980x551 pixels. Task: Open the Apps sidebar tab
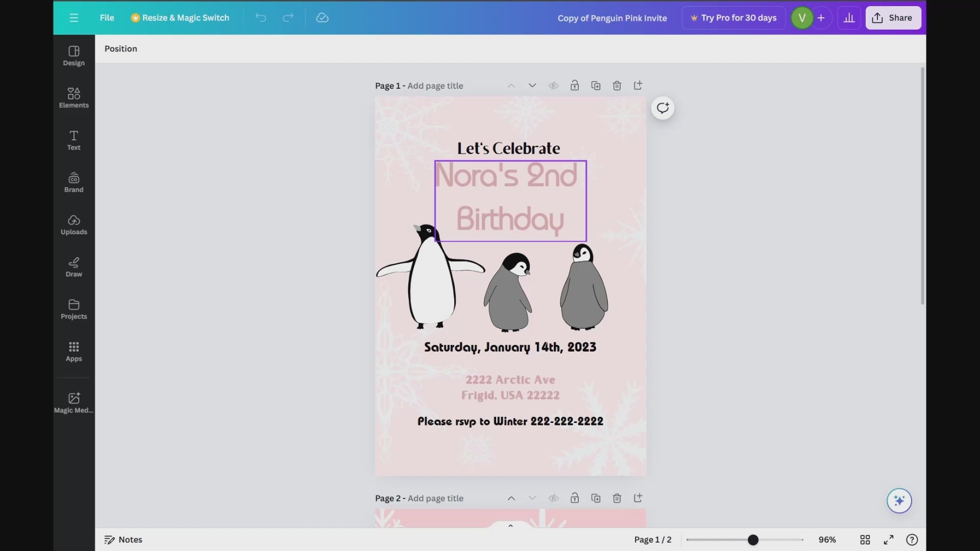pos(74,352)
